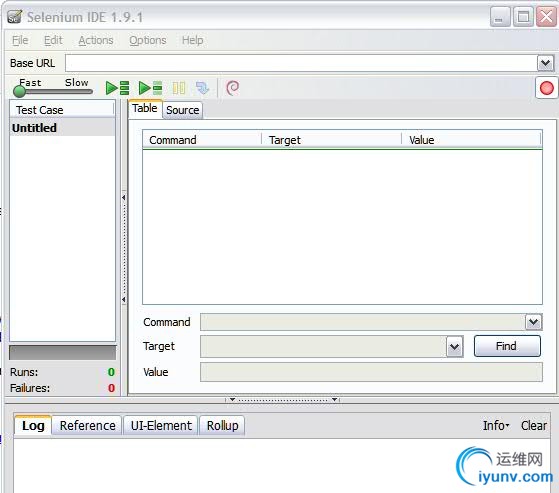Click into the Value input field
This screenshot has width=559, height=493.
click(x=371, y=372)
